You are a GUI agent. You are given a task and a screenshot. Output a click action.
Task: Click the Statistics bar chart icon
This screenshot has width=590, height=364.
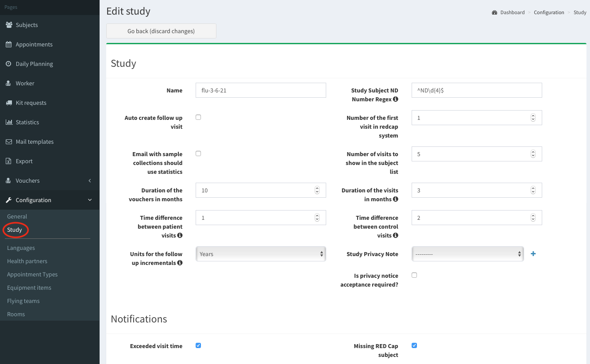[9, 123]
